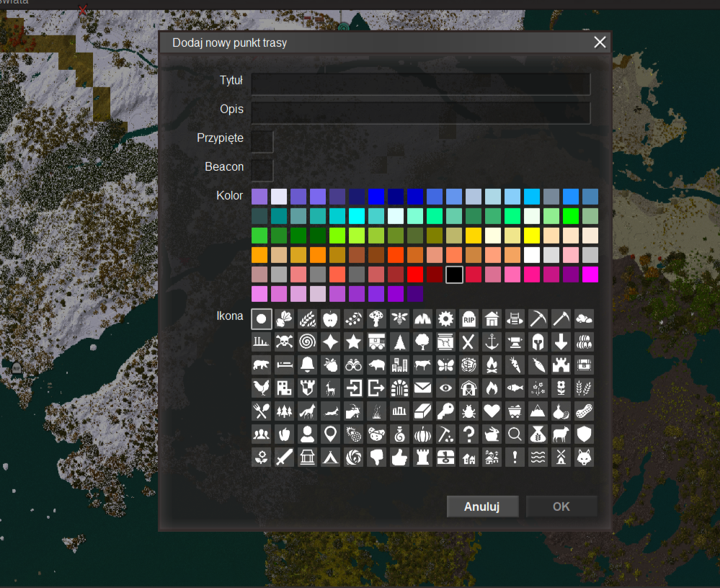Pick the heart icon
The height and width of the screenshot is (588, 720).
(x=492, y=410)
